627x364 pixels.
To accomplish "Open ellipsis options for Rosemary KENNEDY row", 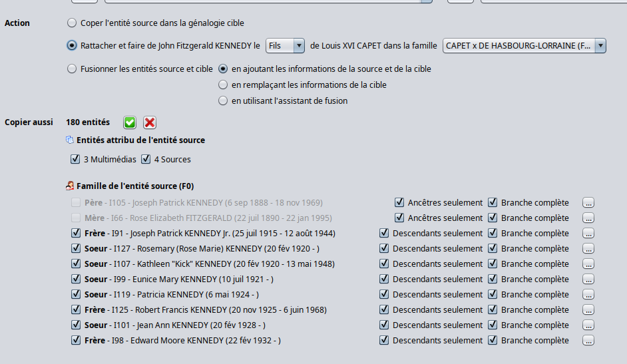I will point(588,249).
